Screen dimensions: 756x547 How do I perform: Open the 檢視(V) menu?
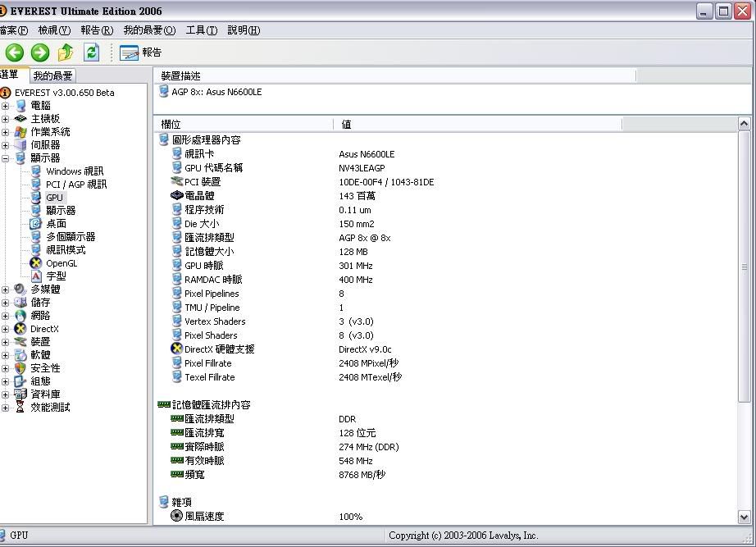click(x=54, y=30)
